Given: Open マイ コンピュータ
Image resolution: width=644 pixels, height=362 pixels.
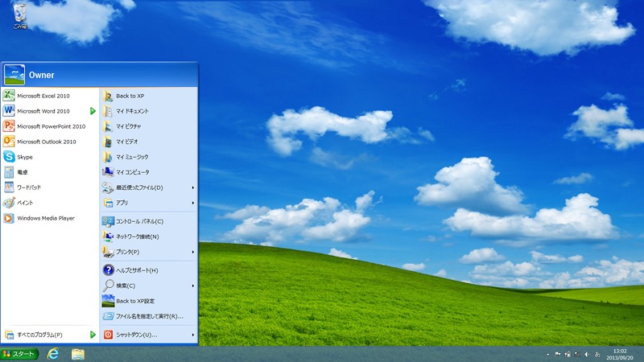Looking at the screenshot, I should pos(149,172).
